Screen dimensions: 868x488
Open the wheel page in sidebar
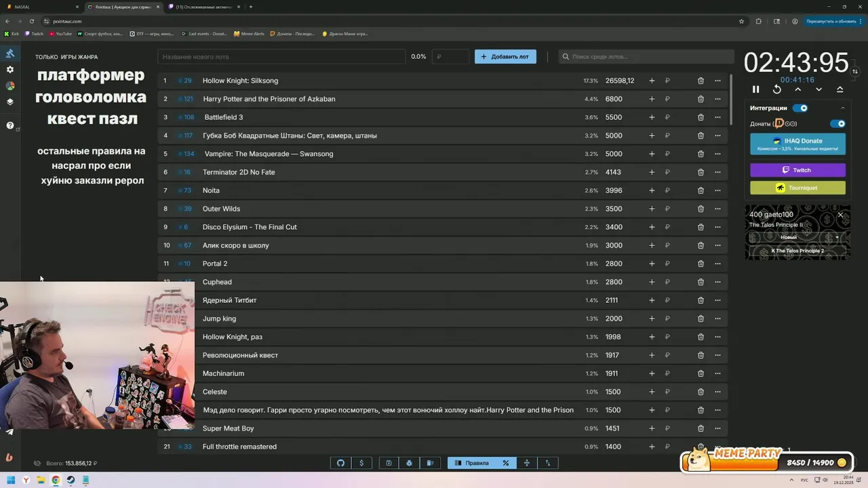click(10, 86)
